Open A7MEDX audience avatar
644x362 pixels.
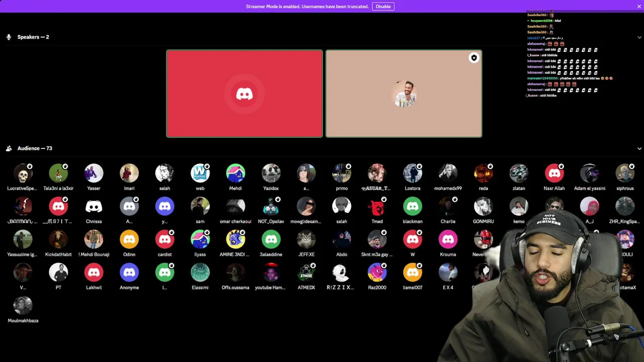point(306,273)
